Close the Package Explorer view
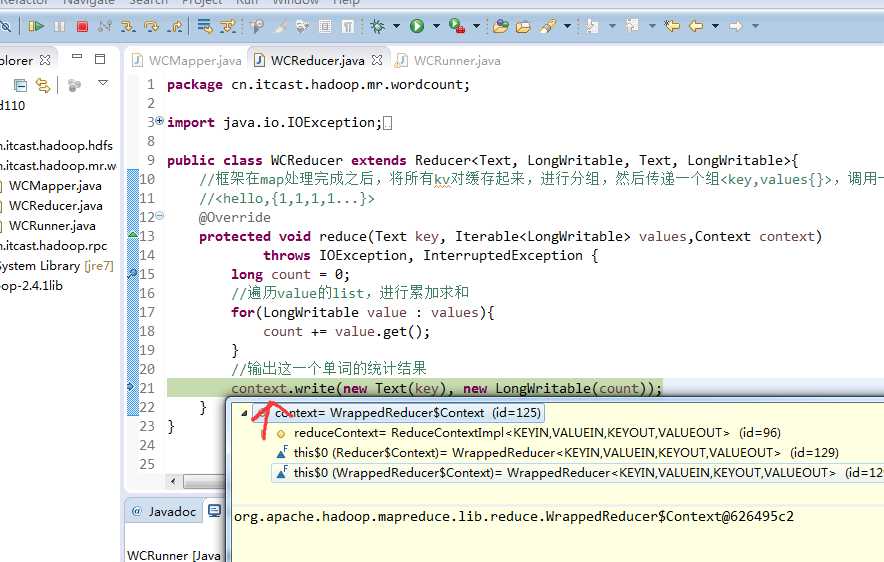884x562 pixels. (45, 60)
